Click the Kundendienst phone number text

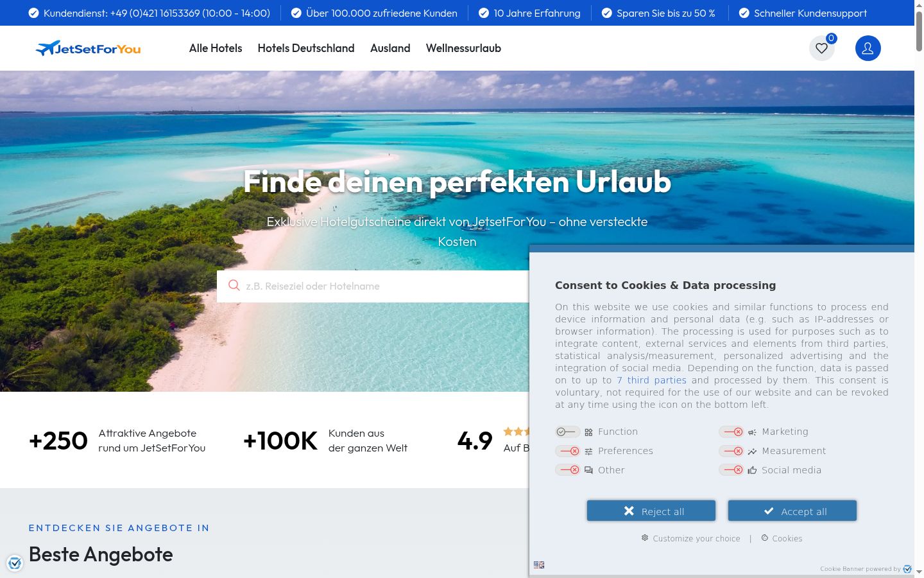point(157,13)
